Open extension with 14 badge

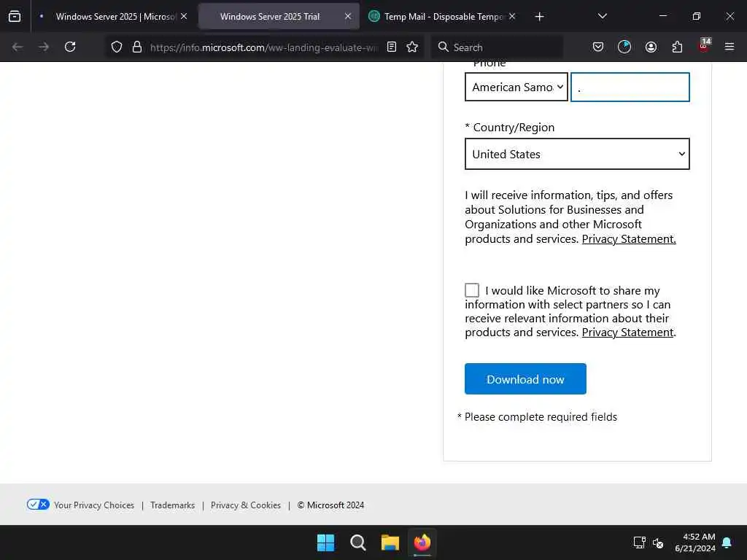click(x=704, y=46)
